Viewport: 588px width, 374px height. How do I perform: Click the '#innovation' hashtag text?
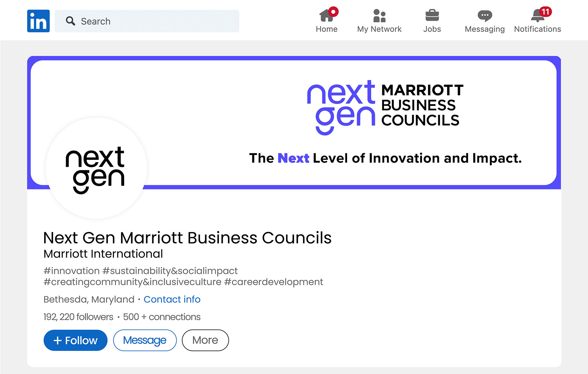click(72, 271)
